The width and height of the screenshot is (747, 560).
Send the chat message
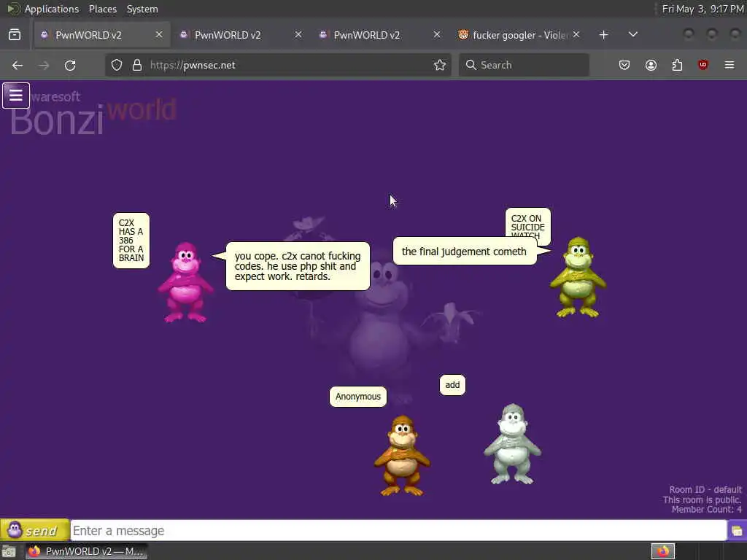pyautogui.click(x=35, y=530)
